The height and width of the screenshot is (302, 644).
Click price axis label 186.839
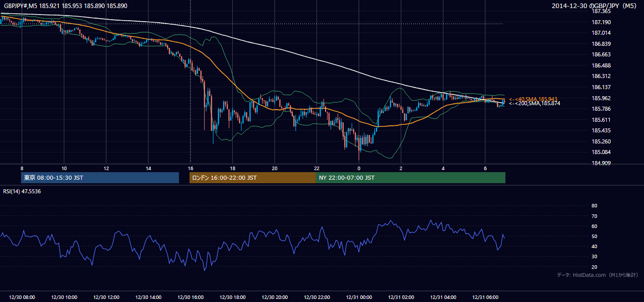point(601,44)
